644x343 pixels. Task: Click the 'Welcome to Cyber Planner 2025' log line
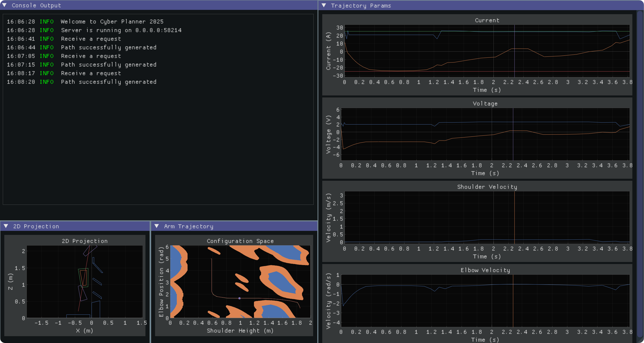tap(85, 22)
